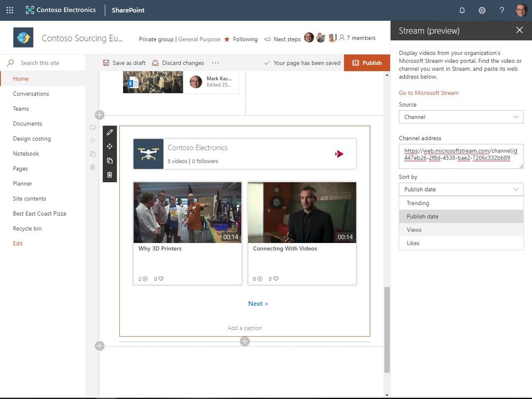Open Notebook in the left navigation
Image resolution: width=532 pixels, height=399 pixels.
(x=26, y=154)
